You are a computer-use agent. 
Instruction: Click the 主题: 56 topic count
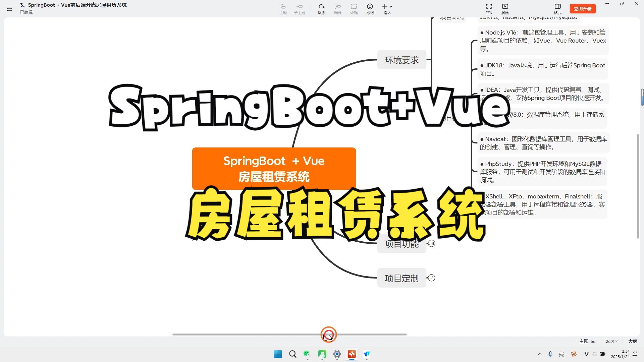point(587,341)
